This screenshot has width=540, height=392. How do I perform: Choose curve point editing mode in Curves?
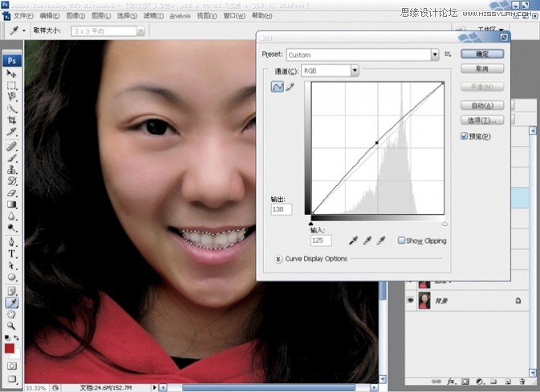point(278,87)
